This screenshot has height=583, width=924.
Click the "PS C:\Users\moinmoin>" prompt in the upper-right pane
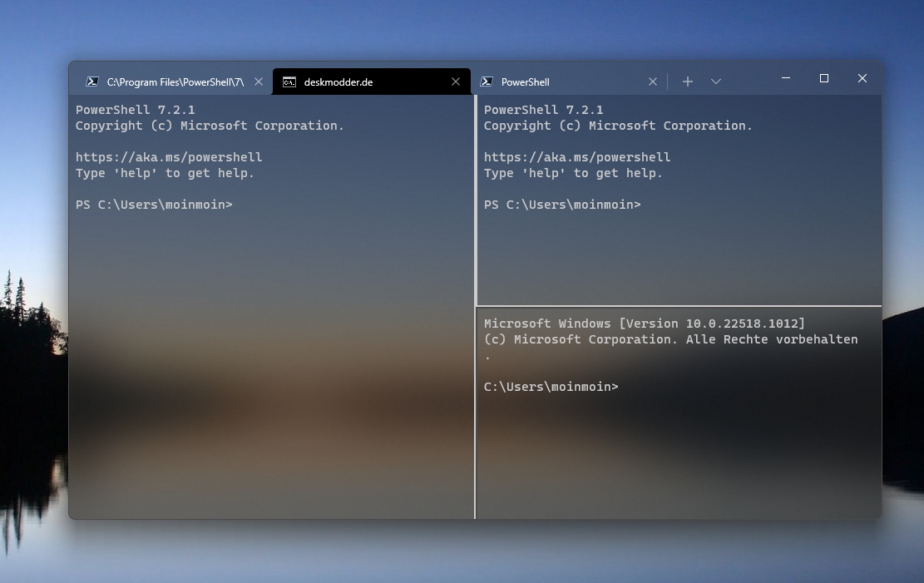click(x=562, y=205)
